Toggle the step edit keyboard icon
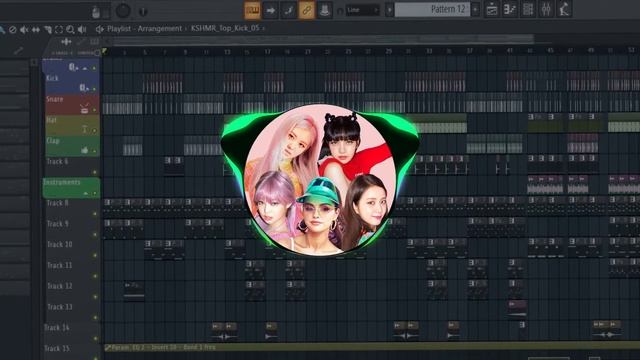Screen dimensions: 640x360 (253, 11)
